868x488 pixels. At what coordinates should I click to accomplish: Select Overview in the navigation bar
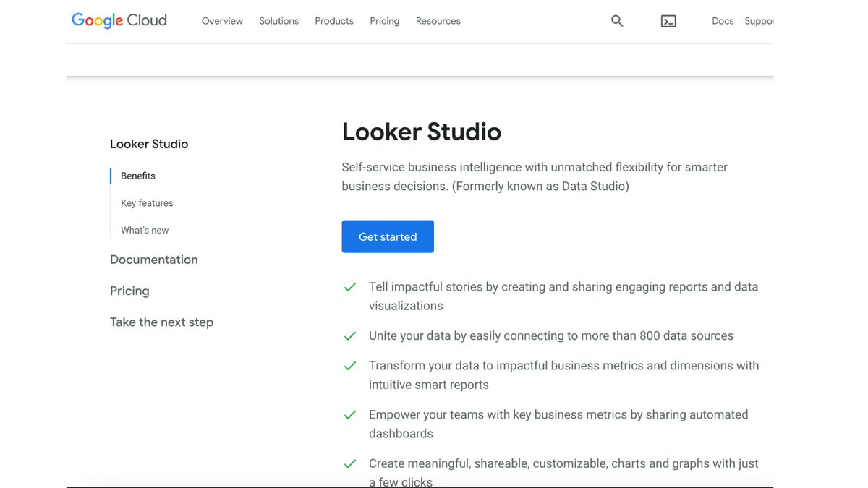221,20
